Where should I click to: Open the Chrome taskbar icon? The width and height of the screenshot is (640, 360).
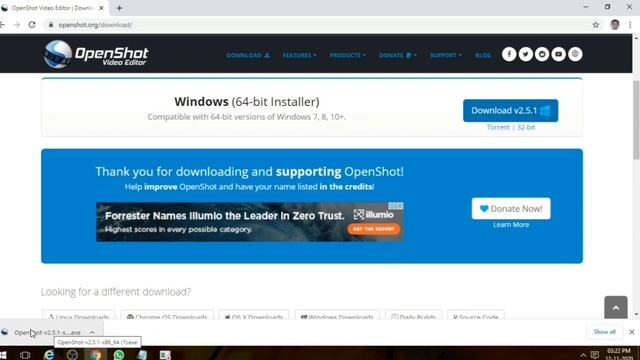click(96, 355)
